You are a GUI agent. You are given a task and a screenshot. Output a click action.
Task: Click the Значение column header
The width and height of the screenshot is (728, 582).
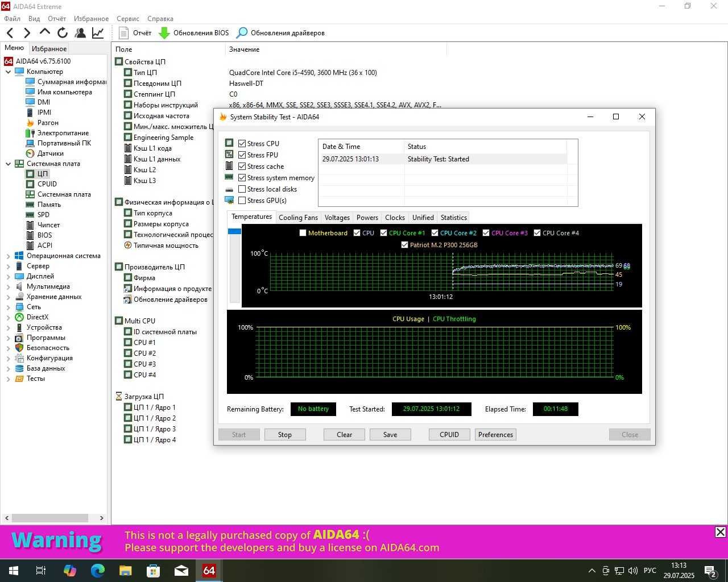coord(244,49)
